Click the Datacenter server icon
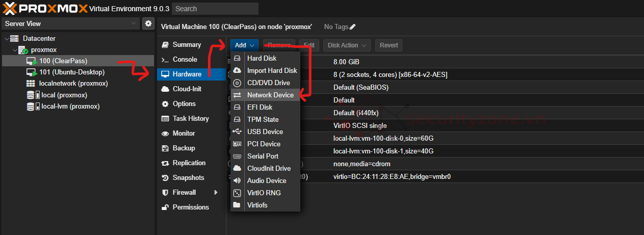This screenshot has height=235, width=644. click(14, 39)
